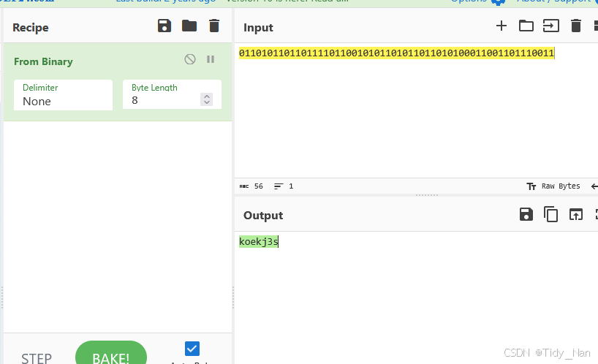Image resolution: width=598 pixels, height=364 pixels.
Task: Increase Byte Length with stepper arrow
Action: pyautogui.click(x=207, y=96)
